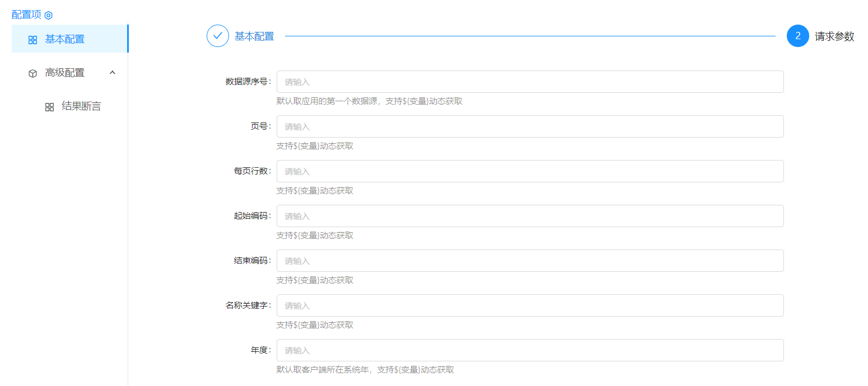Viewport: 868px width, 386px height.
Task: Focus the 每页行数 input field
Action: point(530,171)
